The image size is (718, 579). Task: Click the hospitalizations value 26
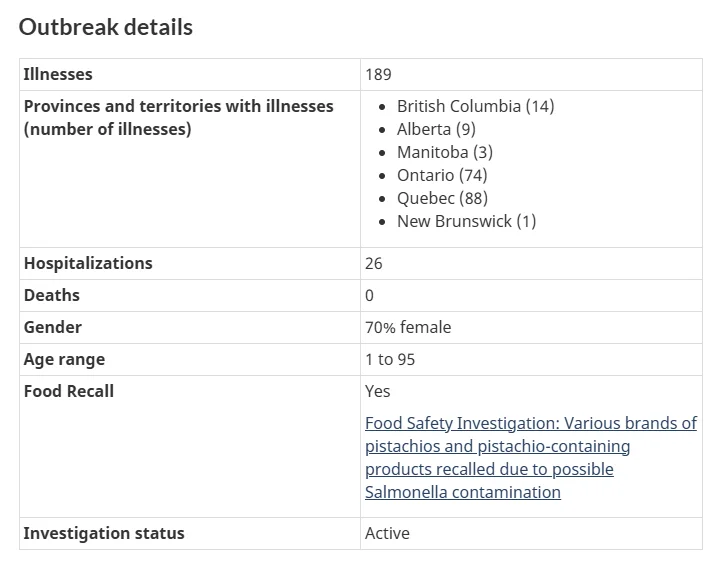[374, 263]
